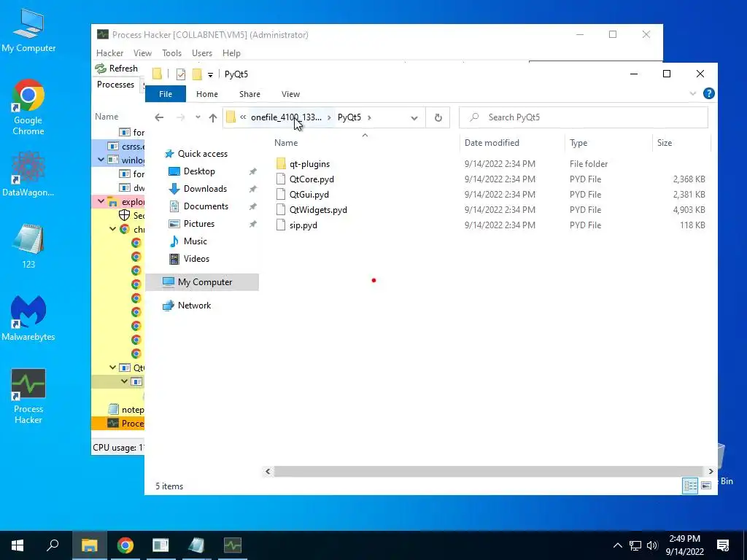Image resolution: width=747 pixels, height=560 pixels.
Task: Click the File Explorer taskbar icon
Action: [89, 545]
